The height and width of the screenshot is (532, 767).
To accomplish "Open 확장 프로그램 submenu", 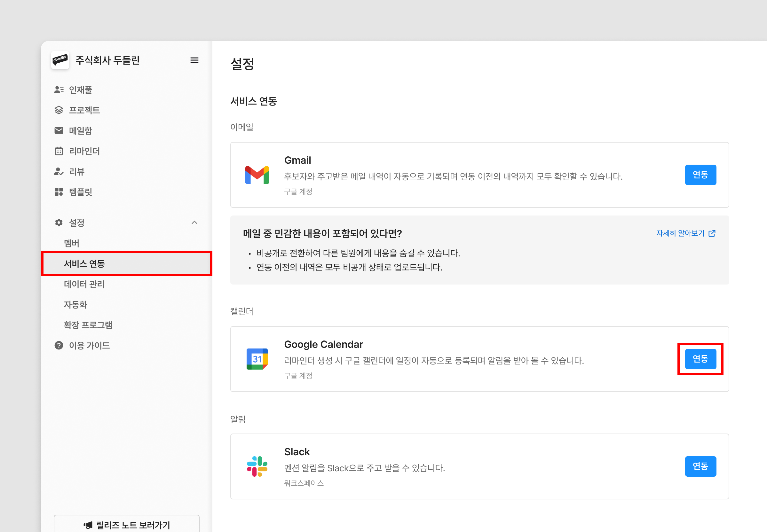I will click(x=88, y=325).
